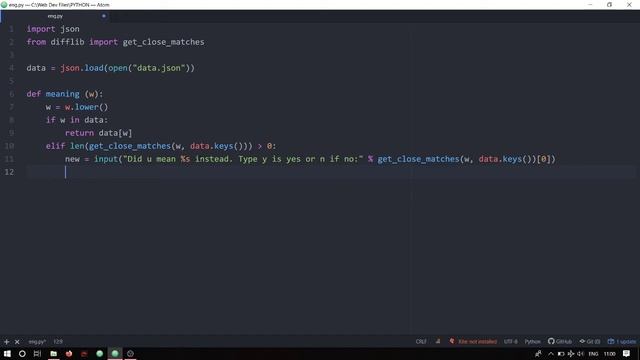Click the modified dot on eng.py tab

tap(104, 16)
